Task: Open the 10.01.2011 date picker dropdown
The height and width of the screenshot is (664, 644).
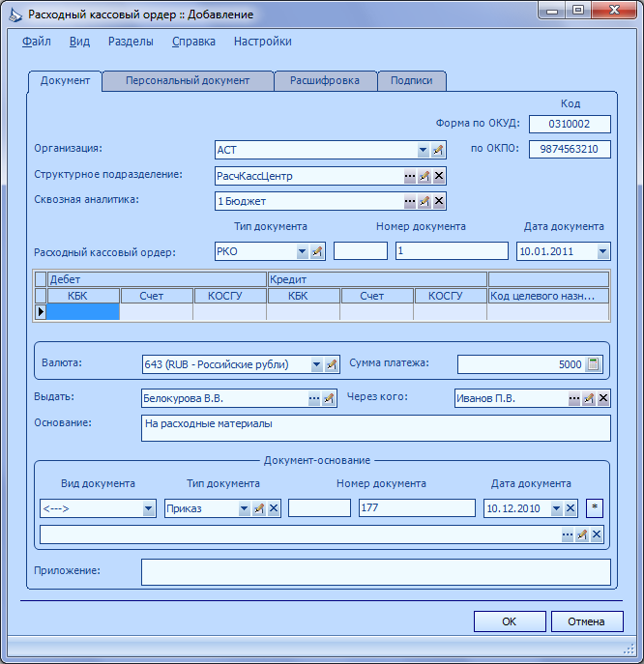Action: coord(602,251)
